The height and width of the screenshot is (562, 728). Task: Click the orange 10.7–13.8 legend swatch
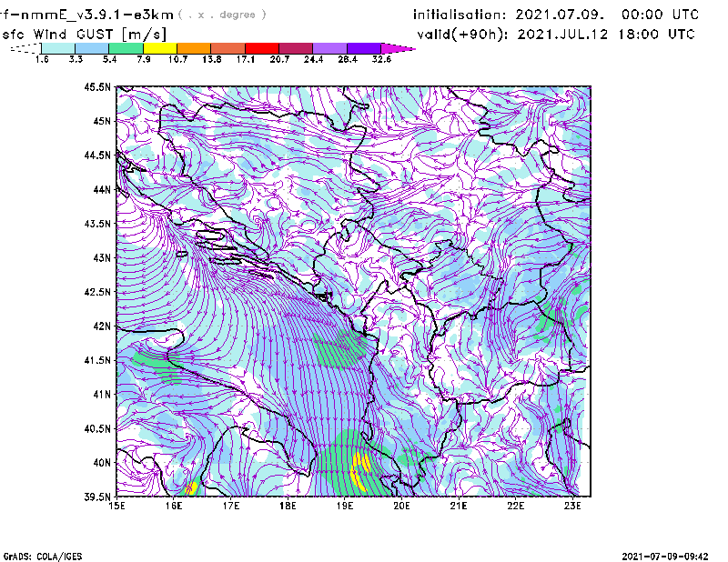pyautogui.click(x=194, y=48)
